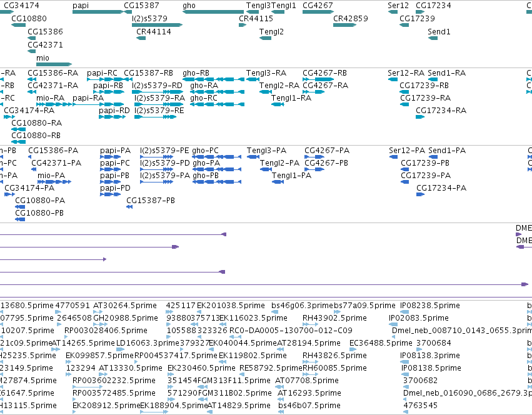532x415 pixels.
Task: Click the Tengl3-RA transcript label
Action: [266, 73]
